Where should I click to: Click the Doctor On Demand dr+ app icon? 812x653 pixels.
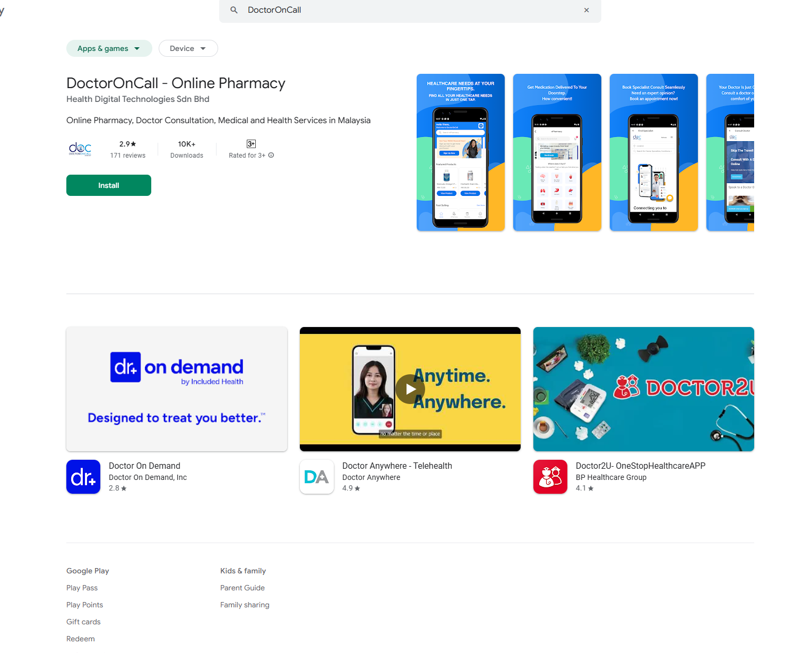(x=83, y=477)
